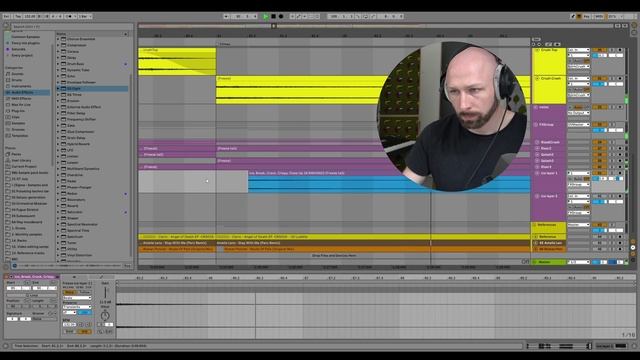Select the Saturator device icon

pyautogui.click(x=64, y=212)
